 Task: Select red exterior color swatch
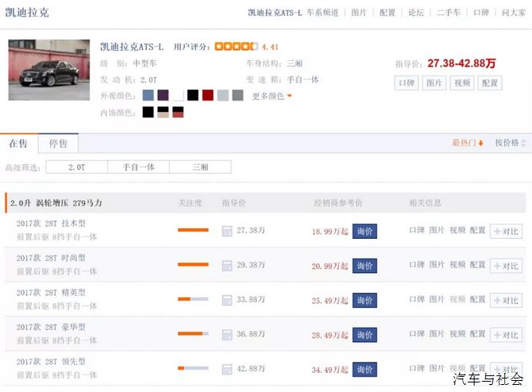(x=208, y=95)
